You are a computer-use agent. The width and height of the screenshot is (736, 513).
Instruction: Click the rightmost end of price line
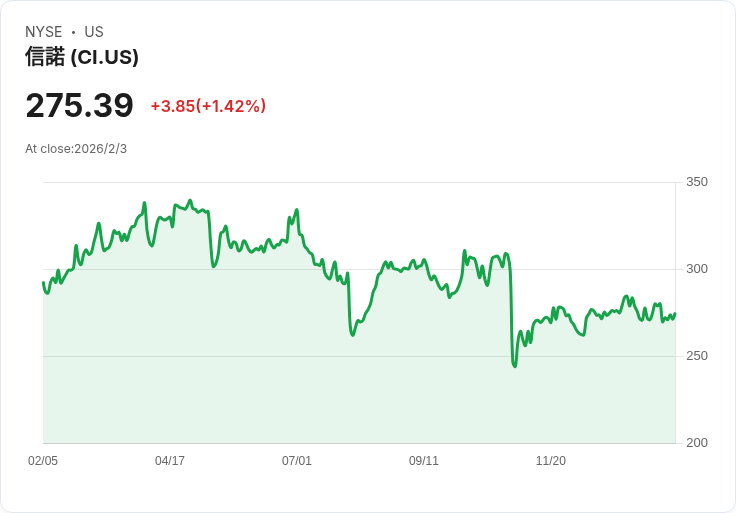click(x=675, y=314)
